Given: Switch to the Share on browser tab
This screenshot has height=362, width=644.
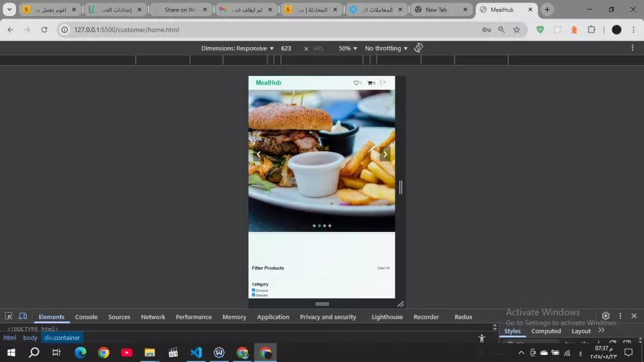Looking at the screenshot, I should pyautogui.click(x=181, y=10).
